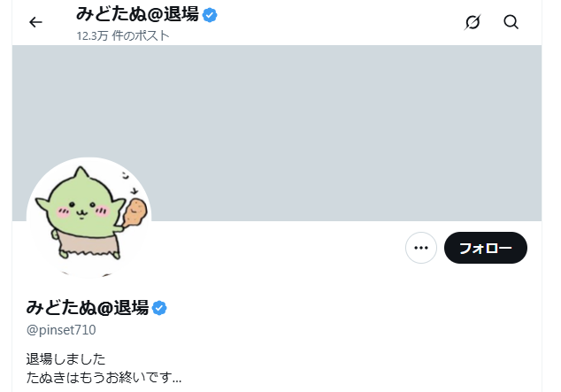Screen dimensions: 561x392
Task: Click the 12.3万 件のポスト post count
Action: [123, 35]
